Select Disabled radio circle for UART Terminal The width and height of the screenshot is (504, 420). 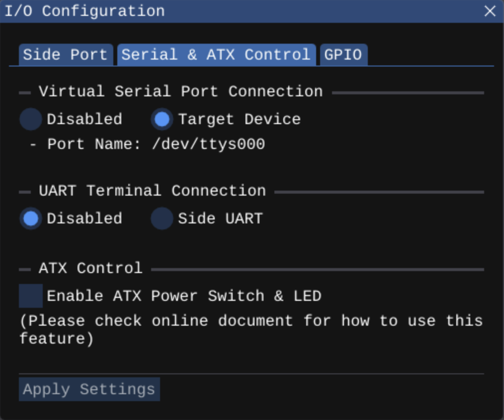coord(31,219)
